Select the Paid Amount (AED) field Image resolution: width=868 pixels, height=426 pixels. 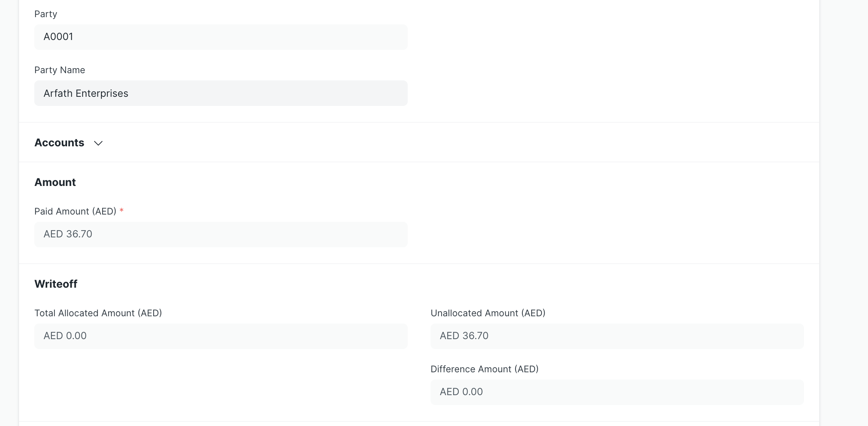pos(221,234)
